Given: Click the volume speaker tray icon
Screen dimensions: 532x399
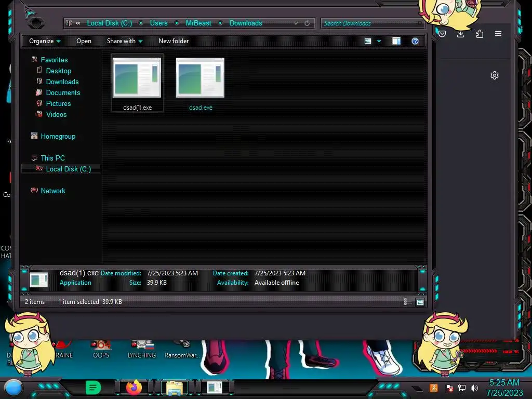Looking at the screenshot, I should tap(474, 388).
